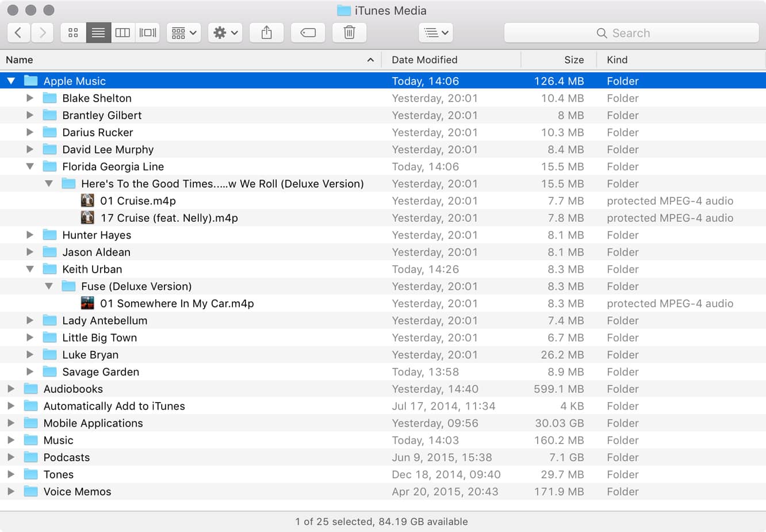Switch to list view
Viewport: 766px width, 532px height.
pyautogui.click(x=98, y=33)
